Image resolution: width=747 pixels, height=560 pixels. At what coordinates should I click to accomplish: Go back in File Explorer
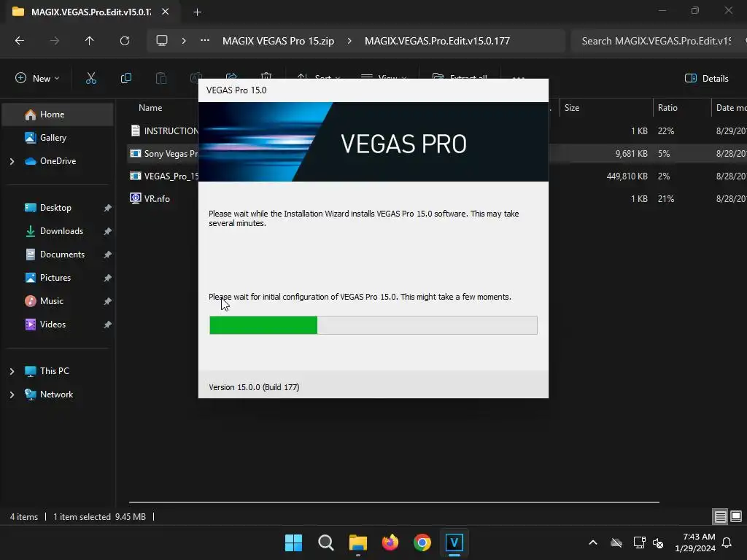point(20,41)
